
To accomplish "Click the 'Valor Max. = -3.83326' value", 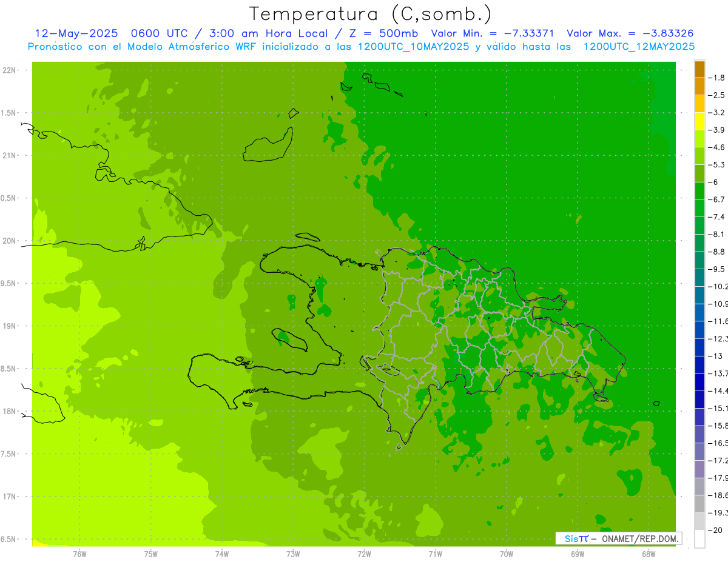I will click(630, 33).
